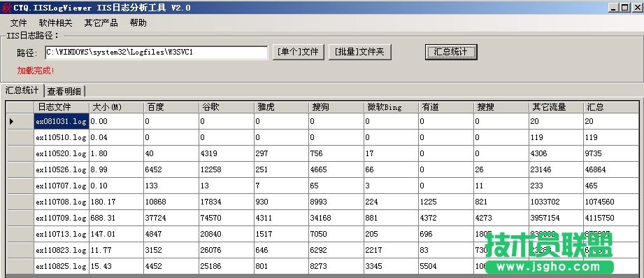Click the 微软Bing column header
The width and height of the screenshot is (644, 278).
coord(391,107)
